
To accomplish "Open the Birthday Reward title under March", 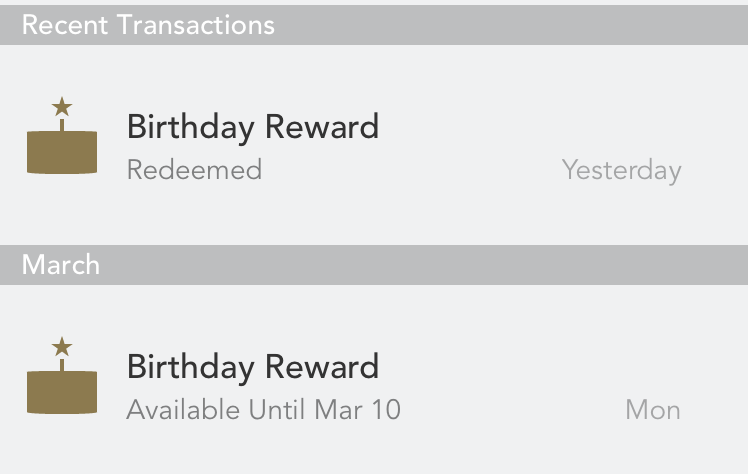I will [253, 367].
